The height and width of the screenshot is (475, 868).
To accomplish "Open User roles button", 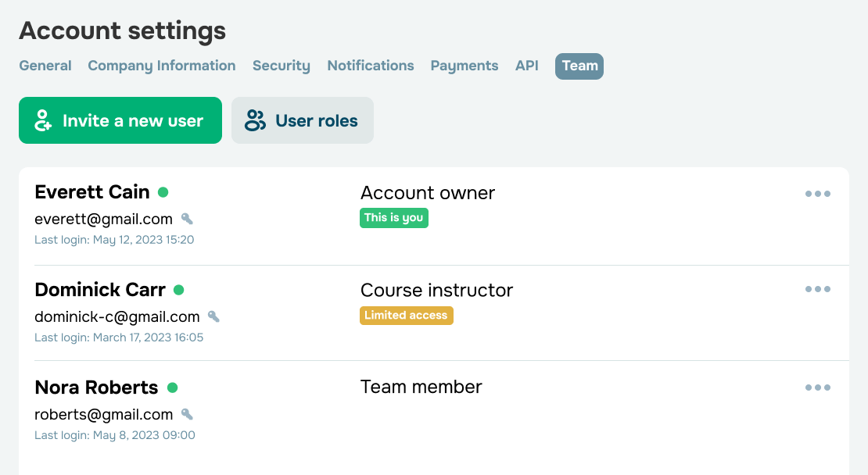I will point(303,120).
